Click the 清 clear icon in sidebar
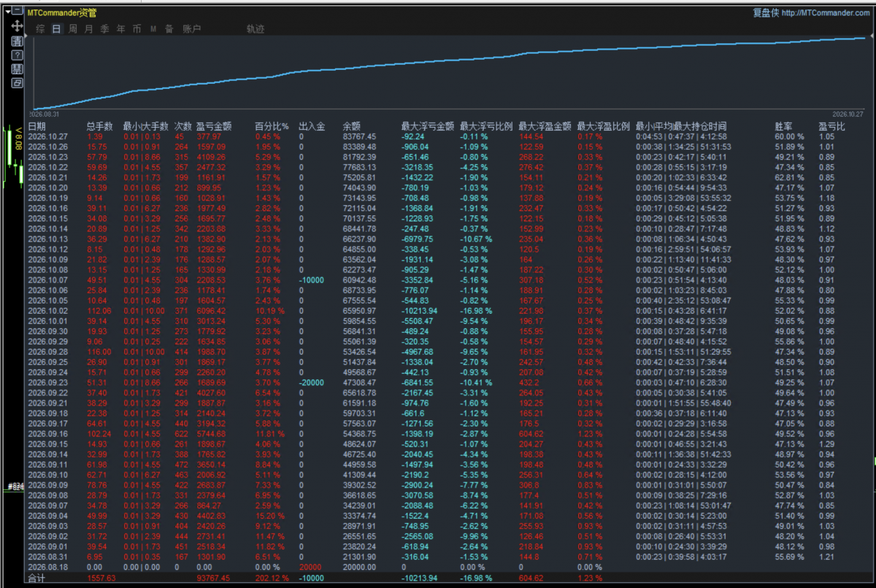This screenshot has width=876, height=588. (17, 41)
